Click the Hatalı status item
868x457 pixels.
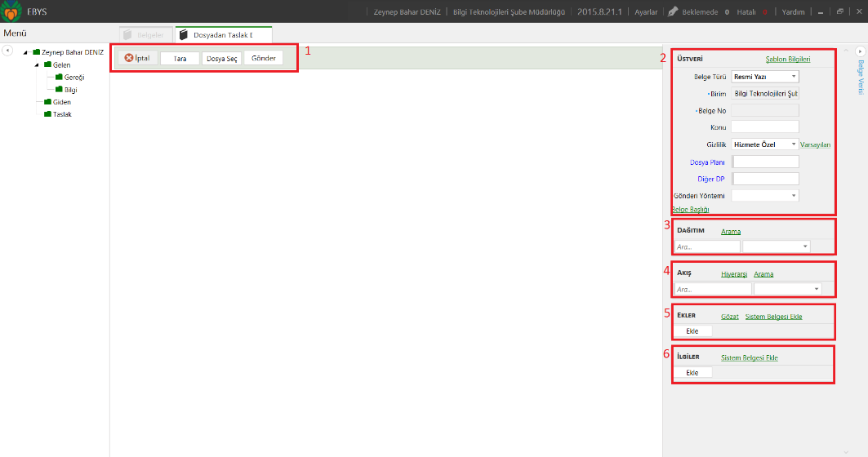746,11
